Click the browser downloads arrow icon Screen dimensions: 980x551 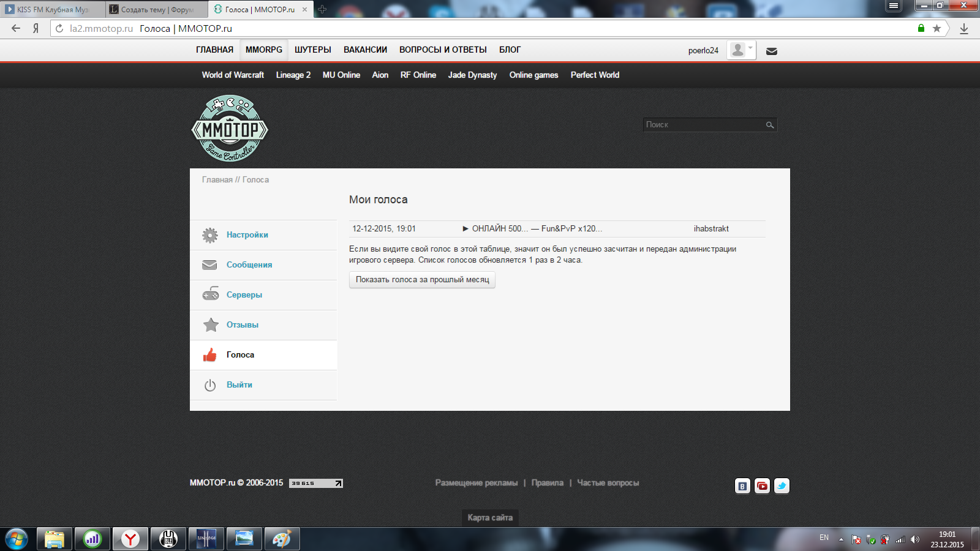point(964,28)
